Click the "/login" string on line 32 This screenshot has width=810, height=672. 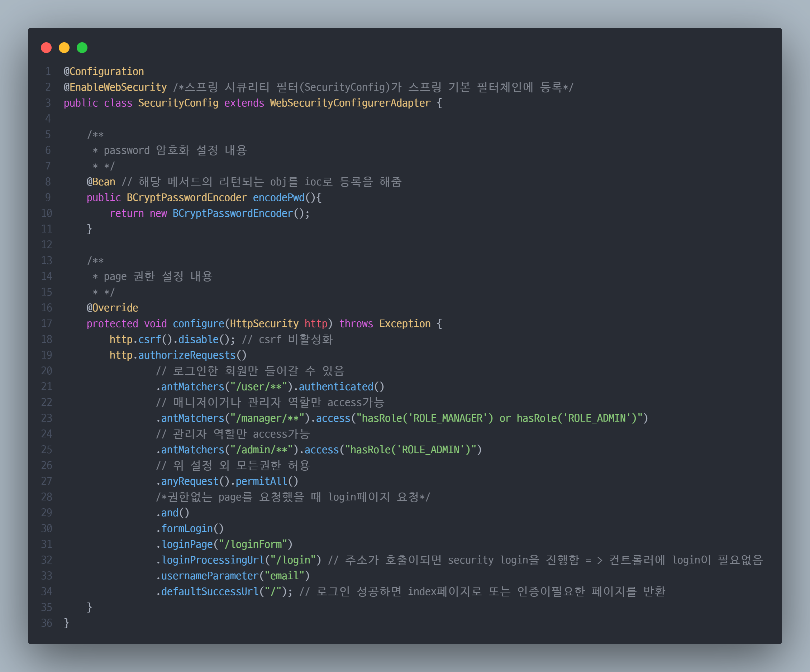tap(293, 560)
